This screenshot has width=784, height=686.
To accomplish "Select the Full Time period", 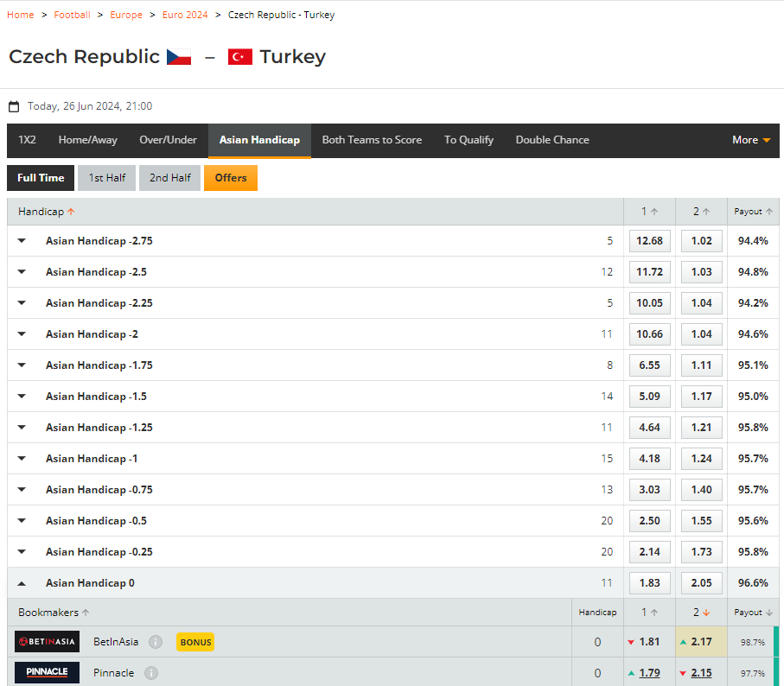I will coord(41,178).
